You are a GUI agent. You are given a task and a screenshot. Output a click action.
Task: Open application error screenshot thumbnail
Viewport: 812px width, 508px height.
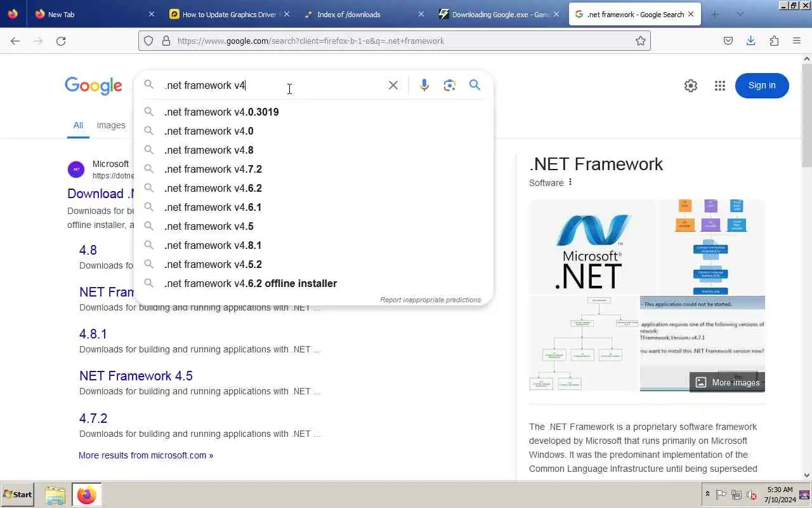coord(702,343)
